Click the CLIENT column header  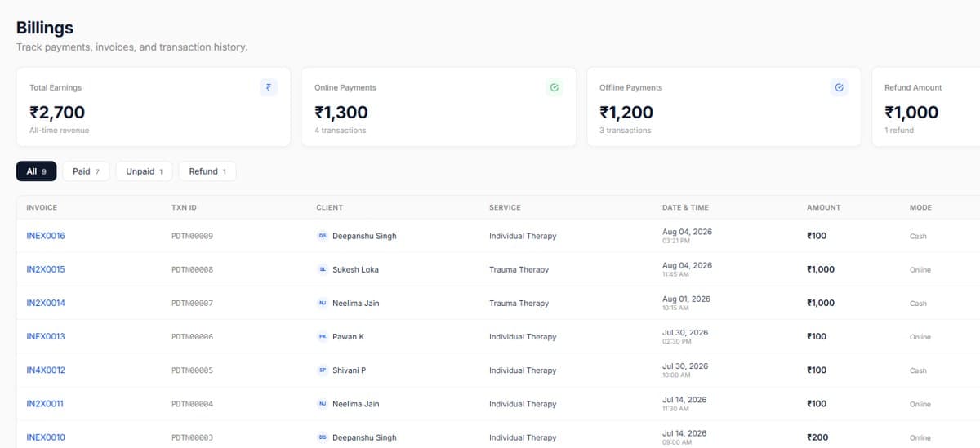[x=330, y=207]
